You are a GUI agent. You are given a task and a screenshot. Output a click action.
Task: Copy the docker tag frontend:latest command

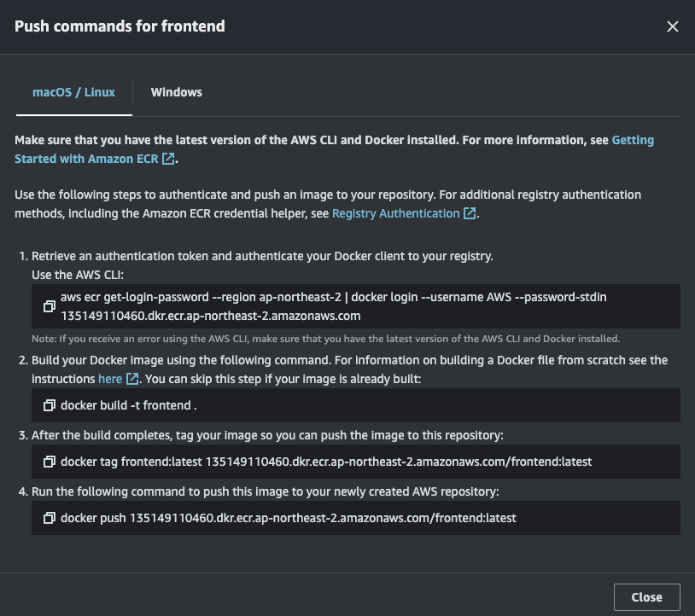(49, 462)
